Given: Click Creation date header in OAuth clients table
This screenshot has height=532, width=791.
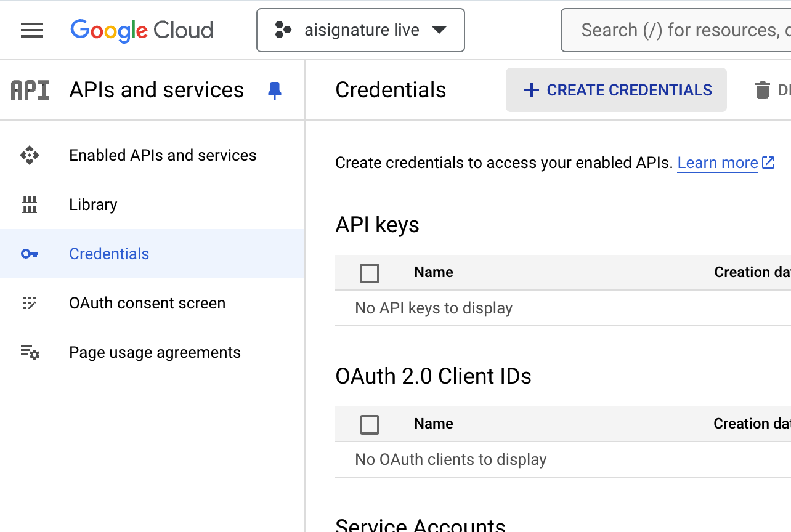Looking at the screenshot, I should point(752,424).
